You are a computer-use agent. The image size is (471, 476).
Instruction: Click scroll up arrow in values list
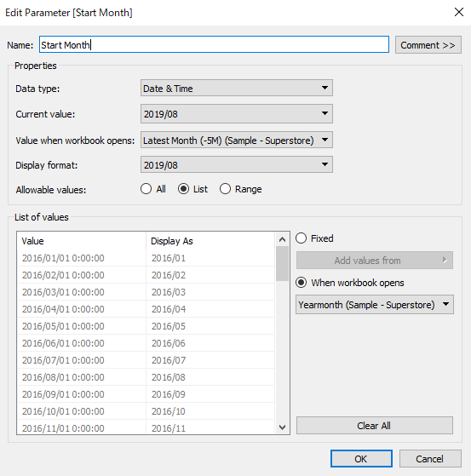282,239
